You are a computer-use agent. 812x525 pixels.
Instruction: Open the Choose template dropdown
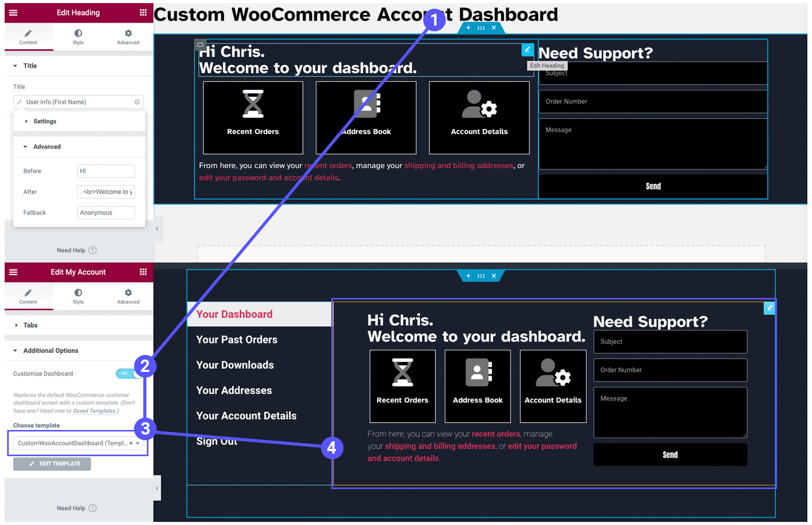78,443
